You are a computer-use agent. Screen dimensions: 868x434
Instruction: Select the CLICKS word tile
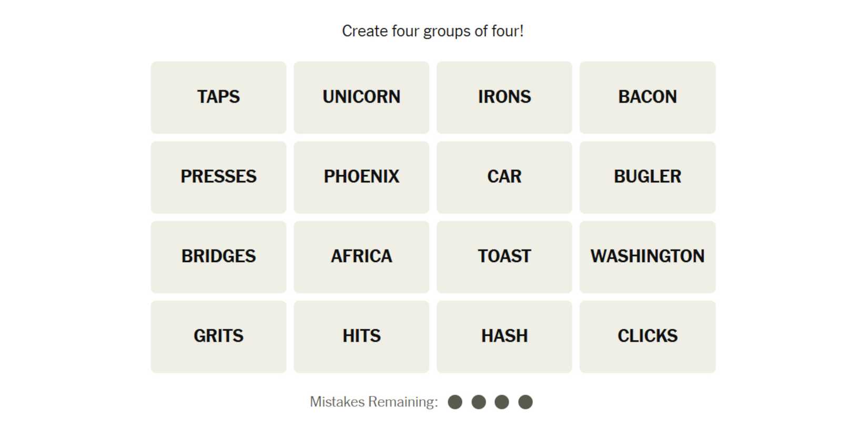coord(647,336)
